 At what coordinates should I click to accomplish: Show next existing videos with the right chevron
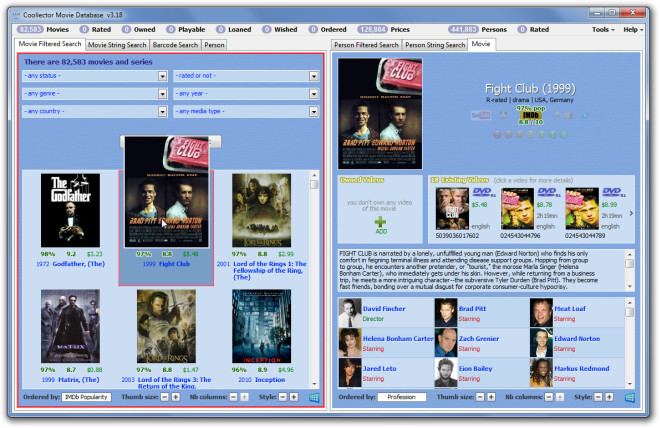click(631, 213)
